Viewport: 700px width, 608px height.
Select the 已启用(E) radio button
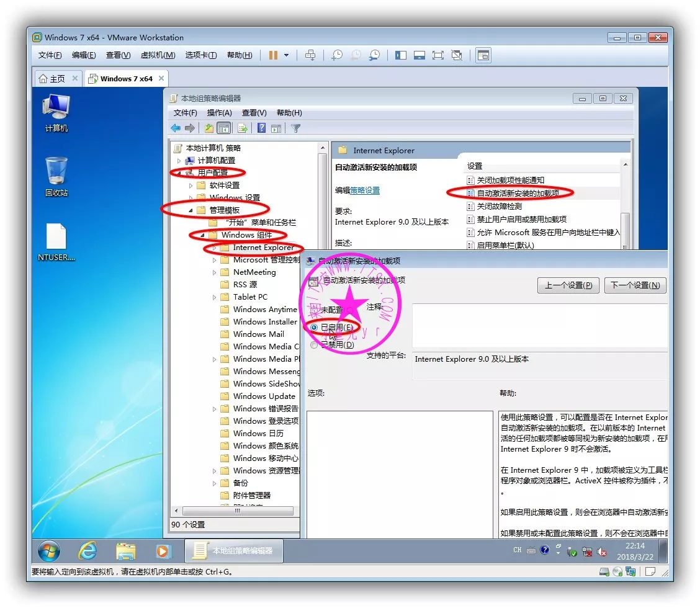click(x=314, y=327)
